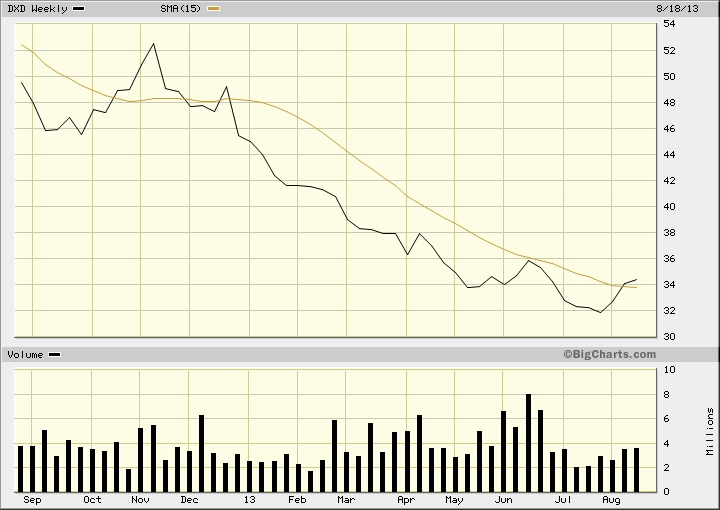720x510 pixels.
Task: Click the 34 price axis value
Action: click(669, 285)
